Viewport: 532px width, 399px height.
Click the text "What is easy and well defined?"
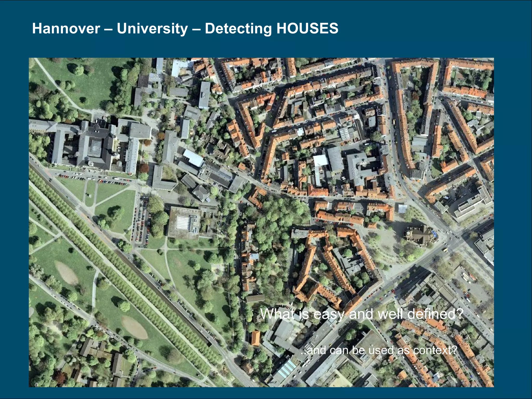[x=362, y=314]
